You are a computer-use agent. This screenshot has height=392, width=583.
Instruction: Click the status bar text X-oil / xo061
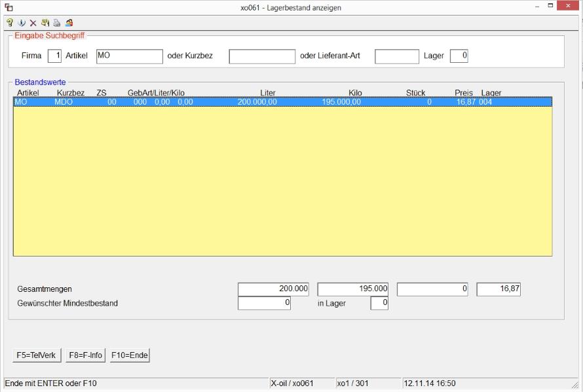(292, 383)
